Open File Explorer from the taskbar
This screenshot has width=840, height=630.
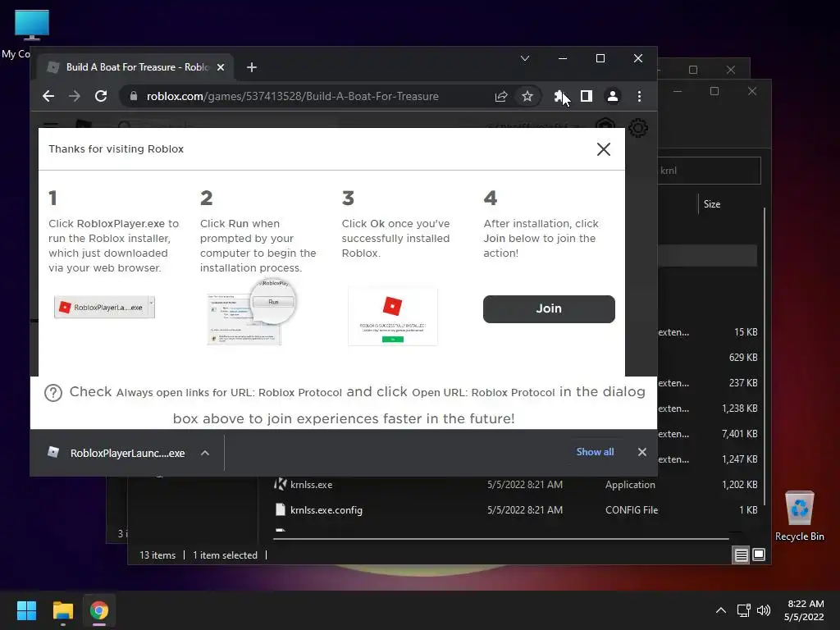coord(62,610)
